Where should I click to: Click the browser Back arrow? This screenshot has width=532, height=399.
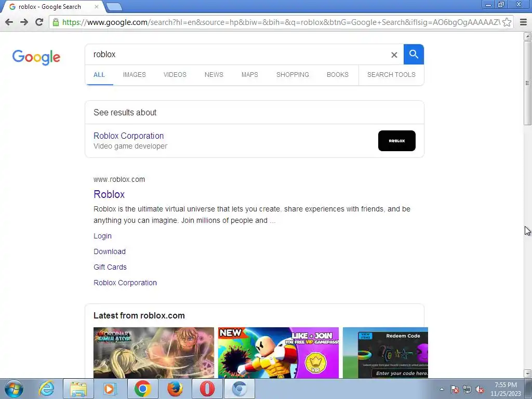(9, 22)
